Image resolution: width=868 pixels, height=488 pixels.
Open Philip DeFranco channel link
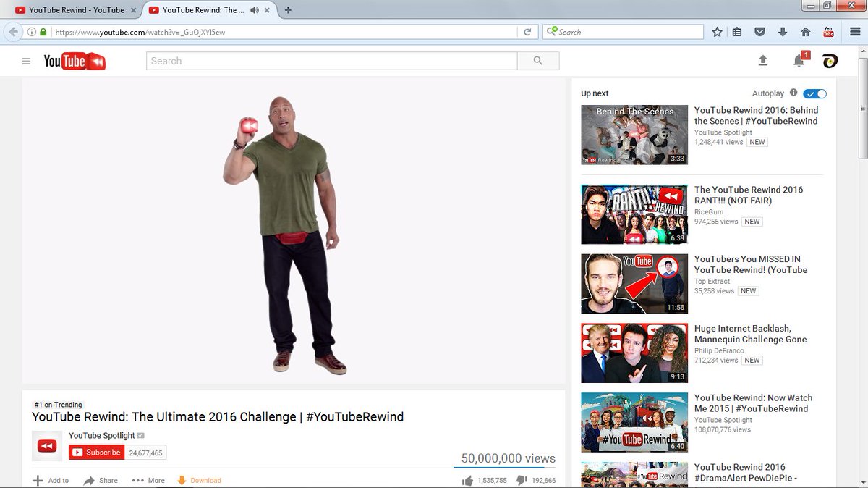pos(719,350)
